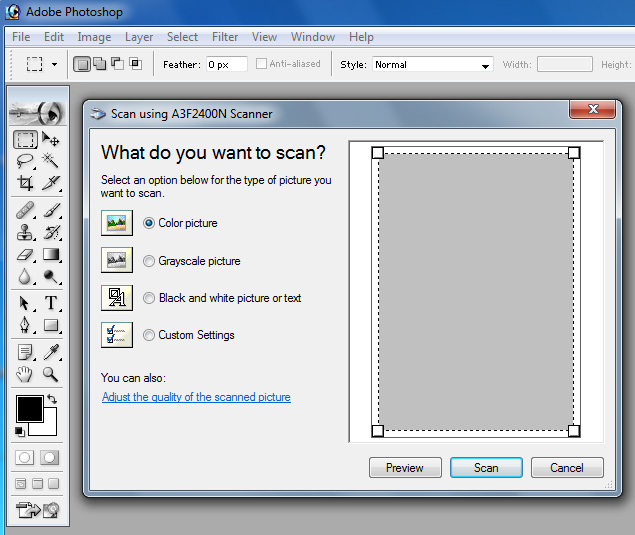Select the Rectangle shape tool

point(51,325)
